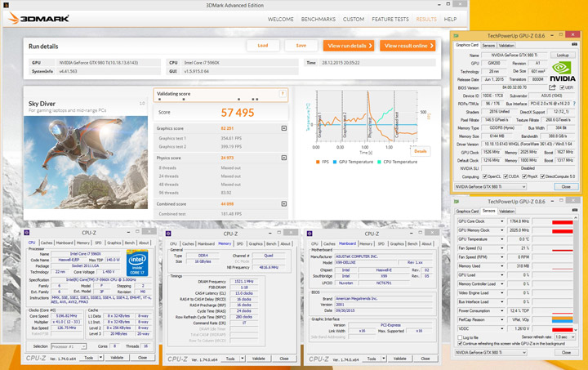Click the 3DMark logo in header
588x370 pixels.
[39, 18]
